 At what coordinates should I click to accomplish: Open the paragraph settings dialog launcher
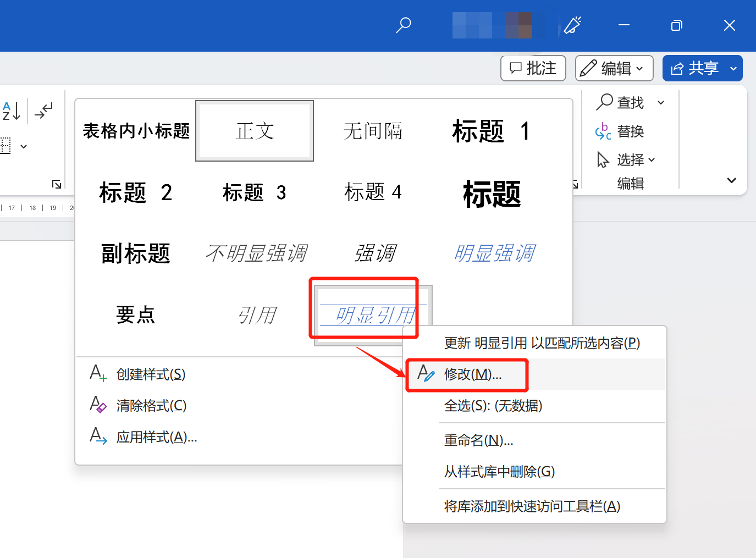(57, 184)
